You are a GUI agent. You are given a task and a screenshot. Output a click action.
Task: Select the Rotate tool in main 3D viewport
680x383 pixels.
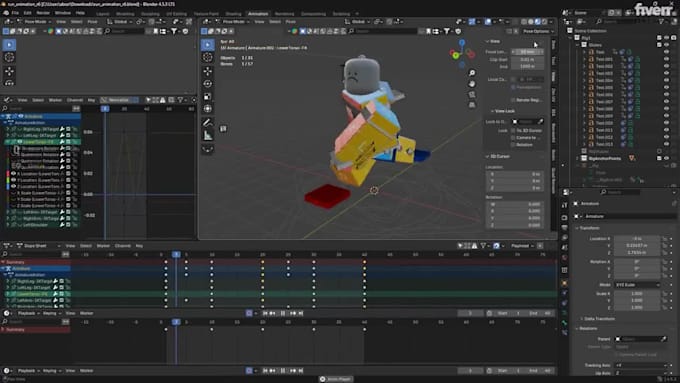[208, 84]
